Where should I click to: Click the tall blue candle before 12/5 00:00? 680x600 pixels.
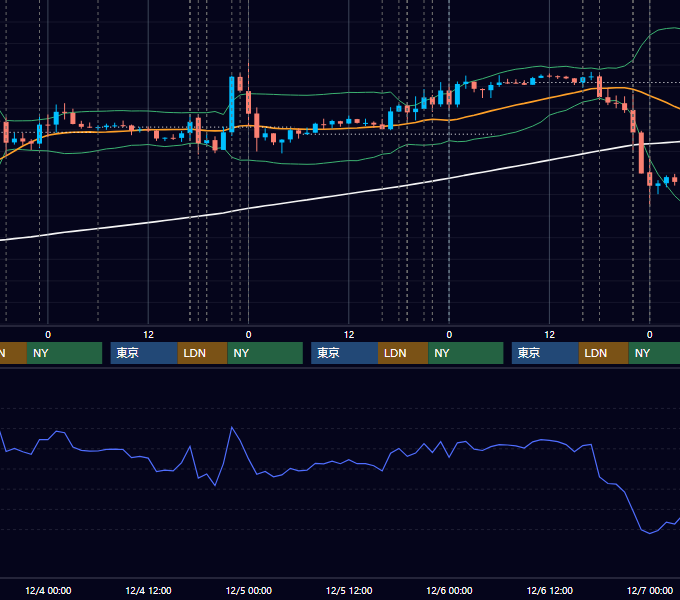[232, 104]
